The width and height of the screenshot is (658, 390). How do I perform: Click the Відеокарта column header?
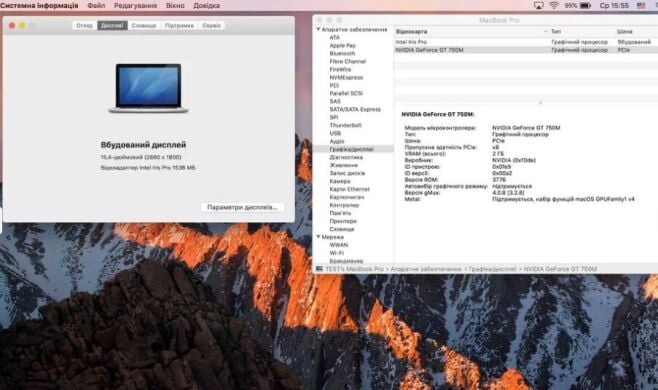[x=411, y=31]
